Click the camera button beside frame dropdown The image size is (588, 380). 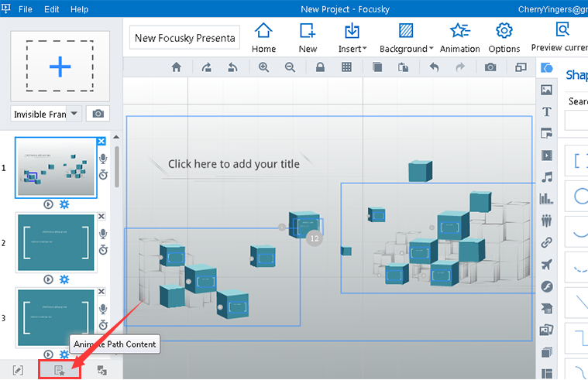[x=98, y=114]
